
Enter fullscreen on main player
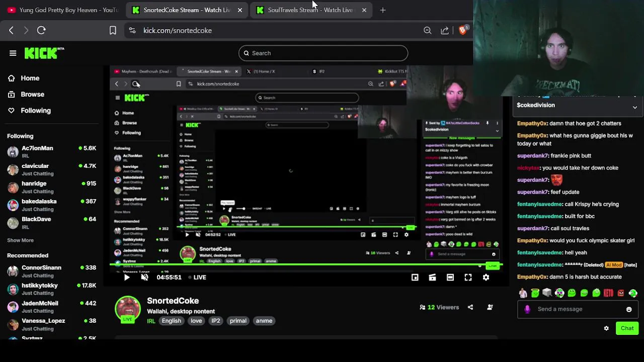[468, 277]
